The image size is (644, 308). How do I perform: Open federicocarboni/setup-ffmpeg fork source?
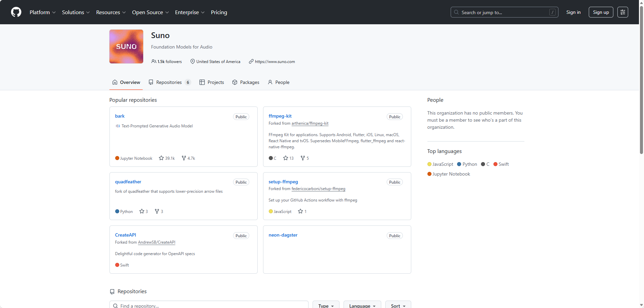tap(318, 189)
